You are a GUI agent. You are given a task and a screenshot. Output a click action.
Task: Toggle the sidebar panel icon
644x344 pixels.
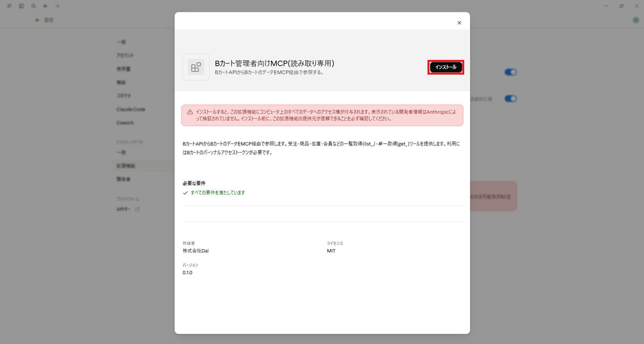click(22, 6)
